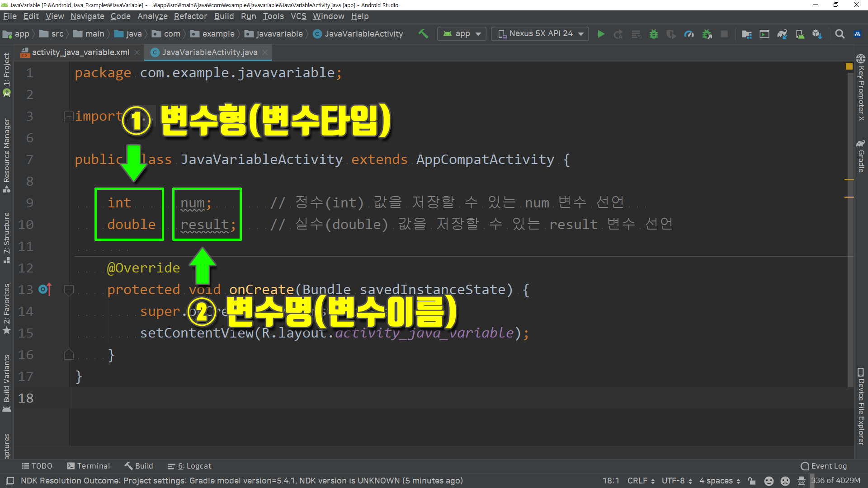The image size is (868, 488).
Task: Expand the collapsed import statements
Action: 69,116
